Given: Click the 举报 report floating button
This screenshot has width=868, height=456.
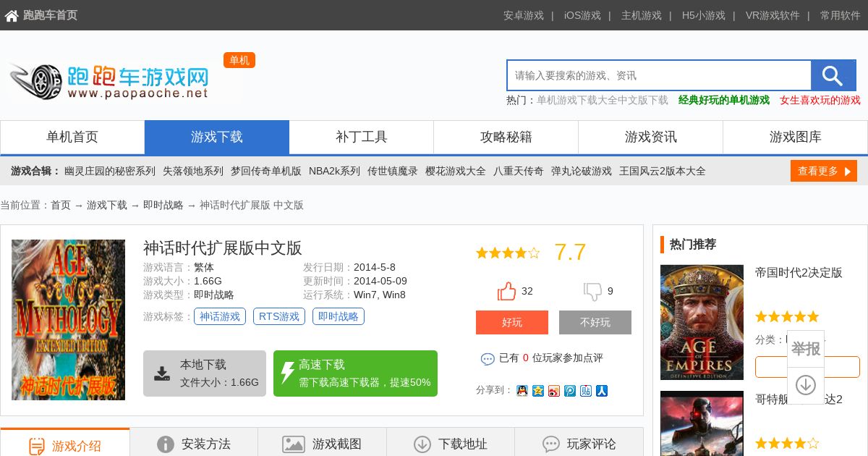Looking at the screenshot, I should point(806,349).
